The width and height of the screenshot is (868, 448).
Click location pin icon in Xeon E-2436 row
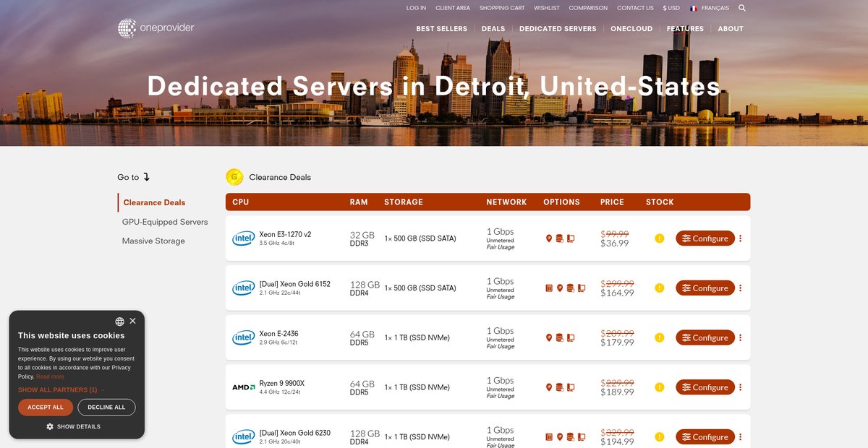click(549, 337)
